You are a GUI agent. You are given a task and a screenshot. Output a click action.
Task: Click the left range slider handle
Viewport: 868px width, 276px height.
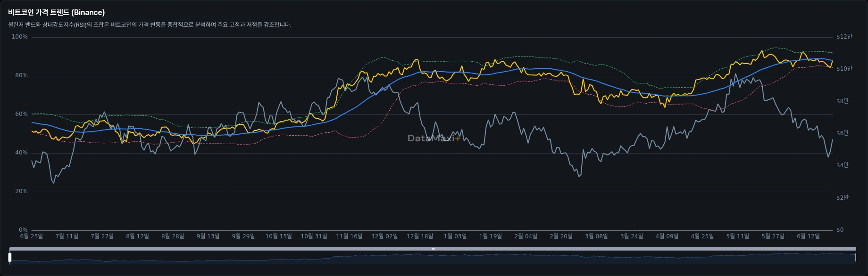pos(10,257)
